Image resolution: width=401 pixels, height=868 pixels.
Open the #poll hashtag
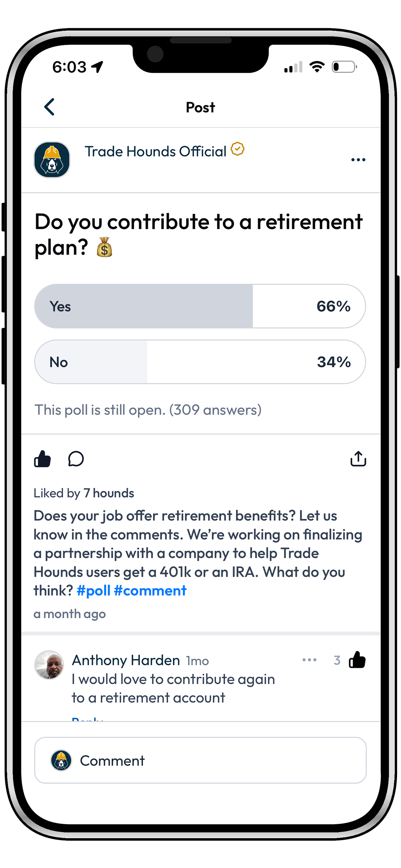point(93,591)
